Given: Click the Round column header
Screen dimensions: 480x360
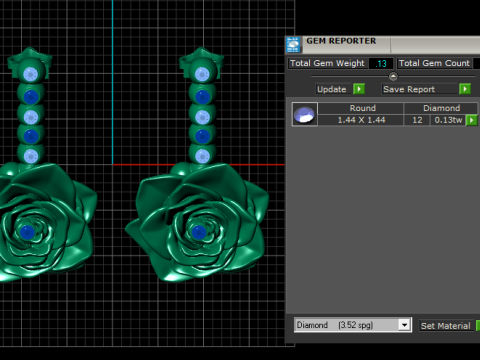Looking at the screenshot, I should (x=362, y=108).
